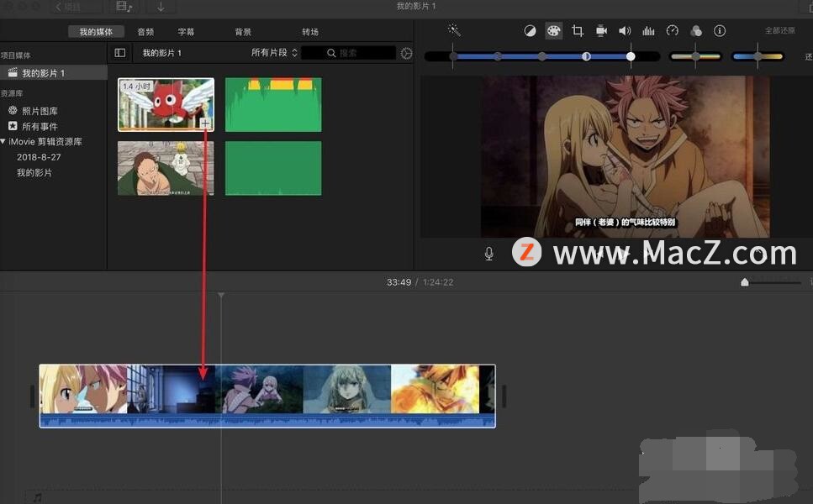
Task: Click the music note icon under timeline
Action: (x=37, y=497)
